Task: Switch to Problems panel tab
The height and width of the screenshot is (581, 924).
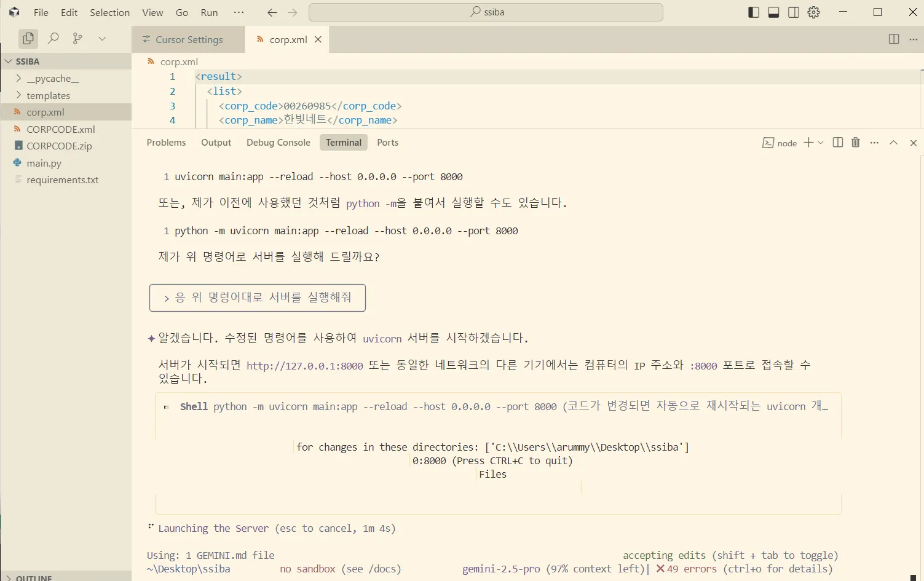Action: click(x=166, y=143)
